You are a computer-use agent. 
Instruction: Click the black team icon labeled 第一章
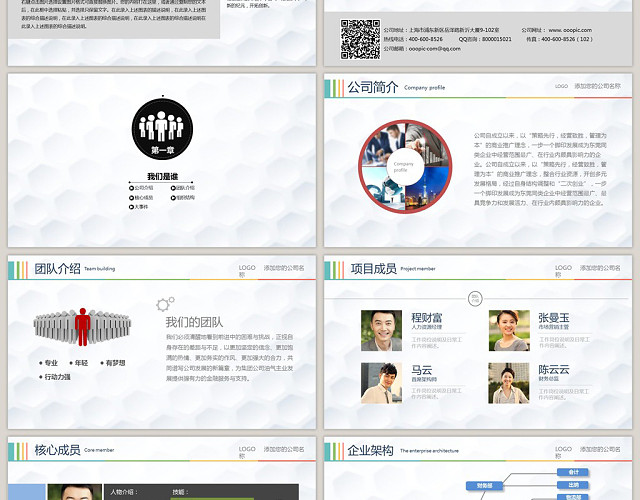tap(162, 129)
